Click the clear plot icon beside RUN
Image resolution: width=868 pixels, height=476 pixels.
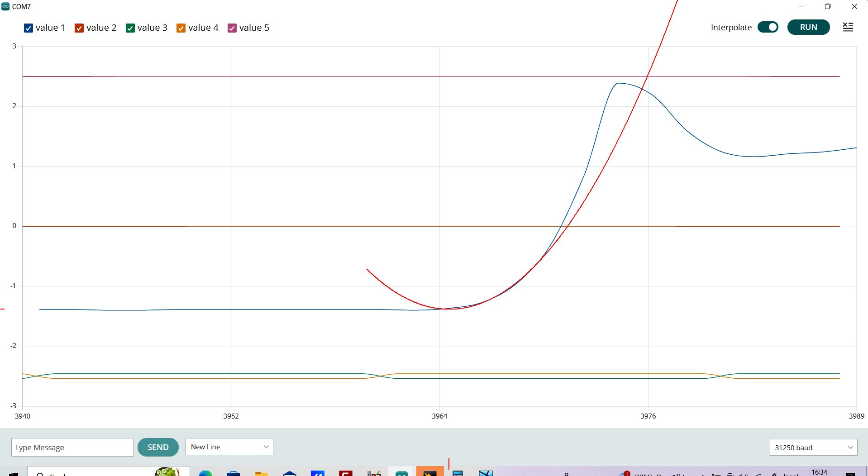tap(848, 27)
